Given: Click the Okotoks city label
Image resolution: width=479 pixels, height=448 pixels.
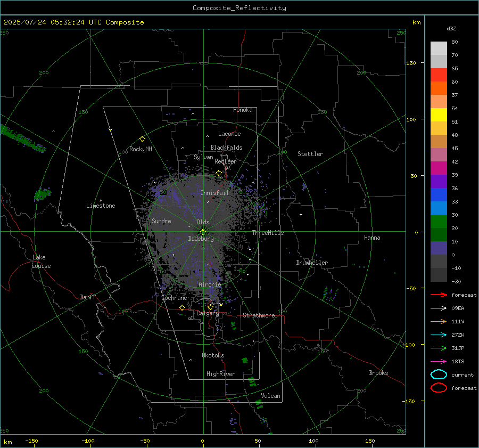Looking at the screenshot, I should [213, 355].
